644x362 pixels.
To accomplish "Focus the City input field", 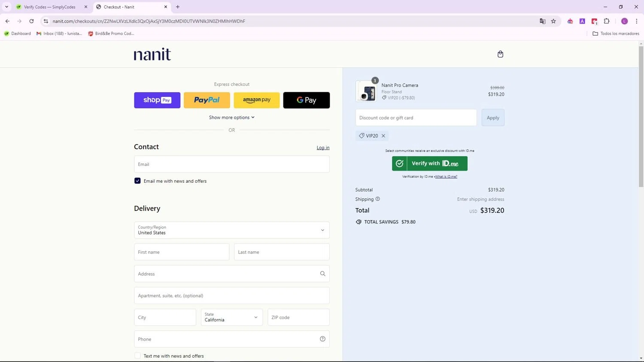I will [165, 317].
